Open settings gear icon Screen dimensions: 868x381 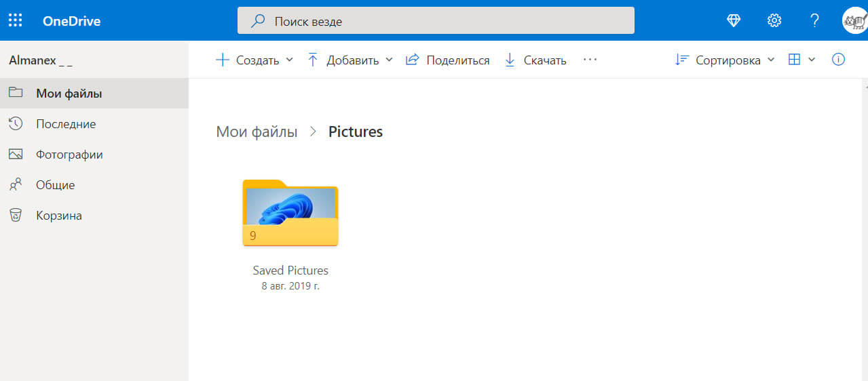[774, 20]
